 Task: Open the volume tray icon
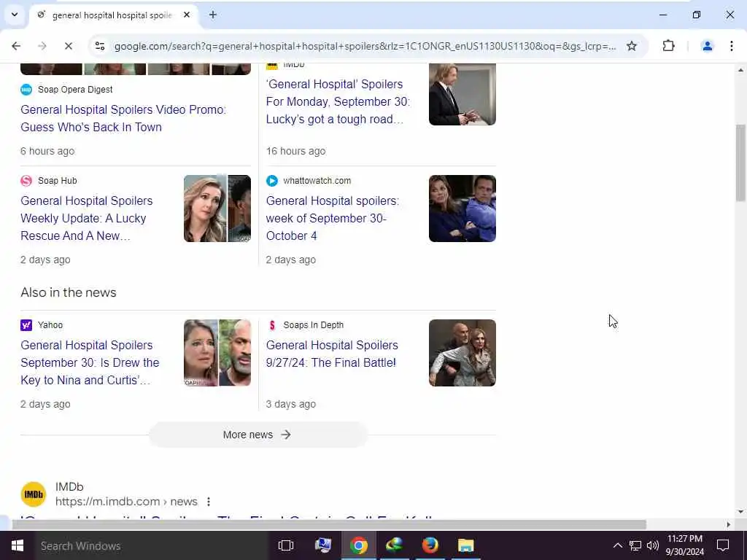point(653,545)
